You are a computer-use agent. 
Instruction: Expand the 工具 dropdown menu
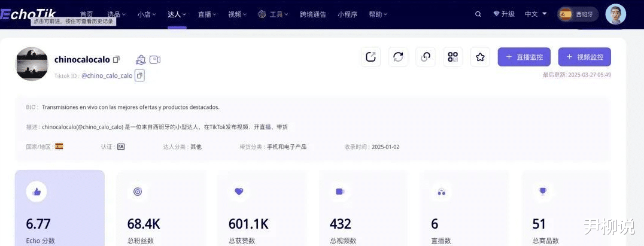(x=274, y=14)
